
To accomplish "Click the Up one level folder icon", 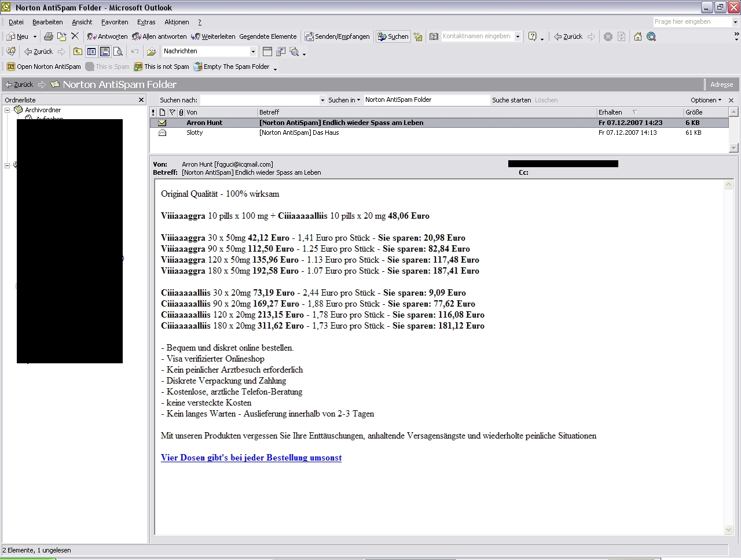I will 78,51.
